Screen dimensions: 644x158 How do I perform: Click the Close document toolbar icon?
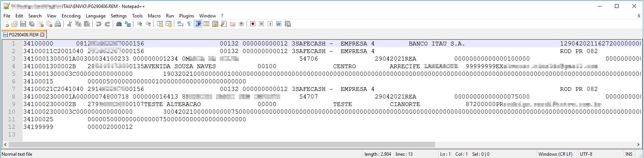[40, 24]
